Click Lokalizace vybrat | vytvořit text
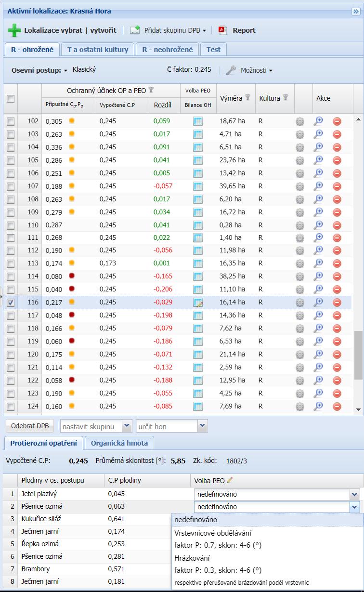 pos(70,30)
